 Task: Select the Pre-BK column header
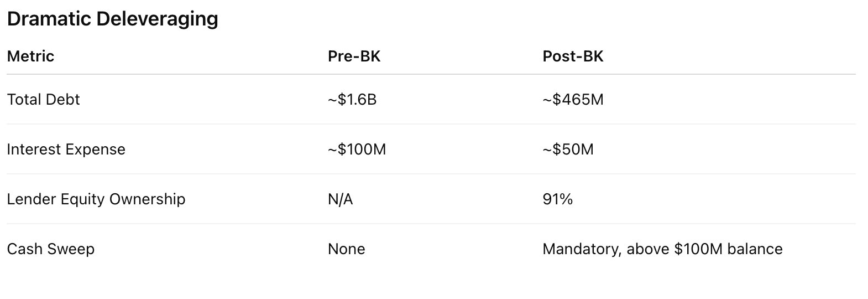(354, 56)
